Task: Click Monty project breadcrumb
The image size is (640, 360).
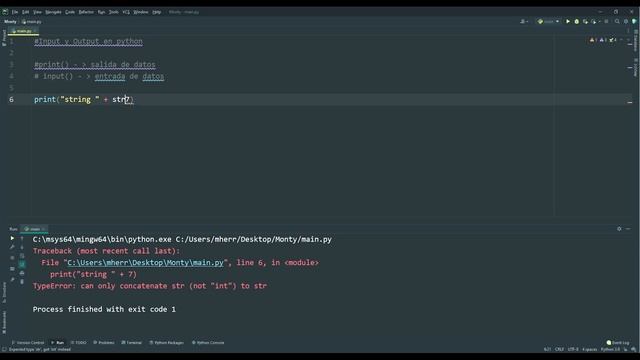Action: 10,22
